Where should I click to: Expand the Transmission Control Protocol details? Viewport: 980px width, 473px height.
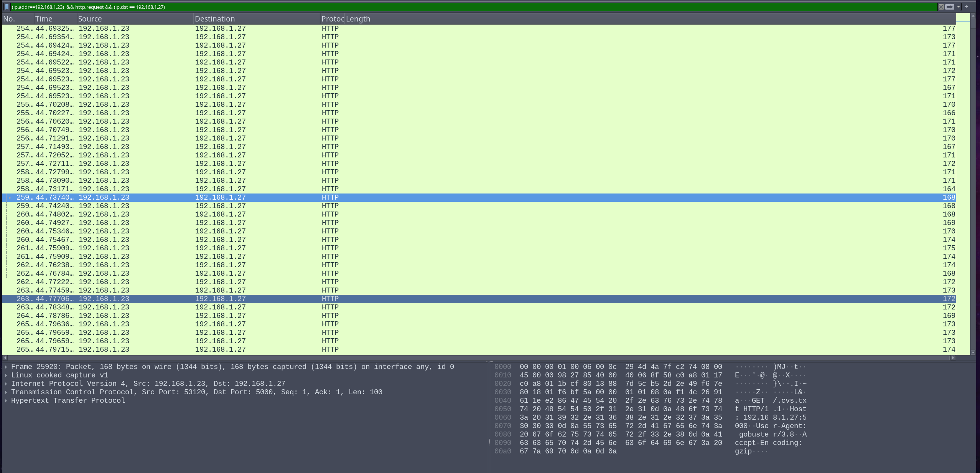(x=7, y=392)
